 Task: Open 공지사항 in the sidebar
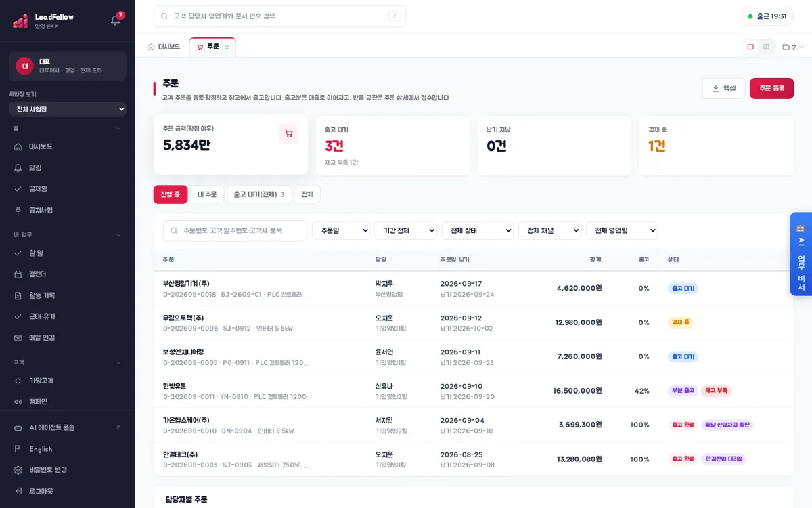pyautogui.click(x=68, y=210)
